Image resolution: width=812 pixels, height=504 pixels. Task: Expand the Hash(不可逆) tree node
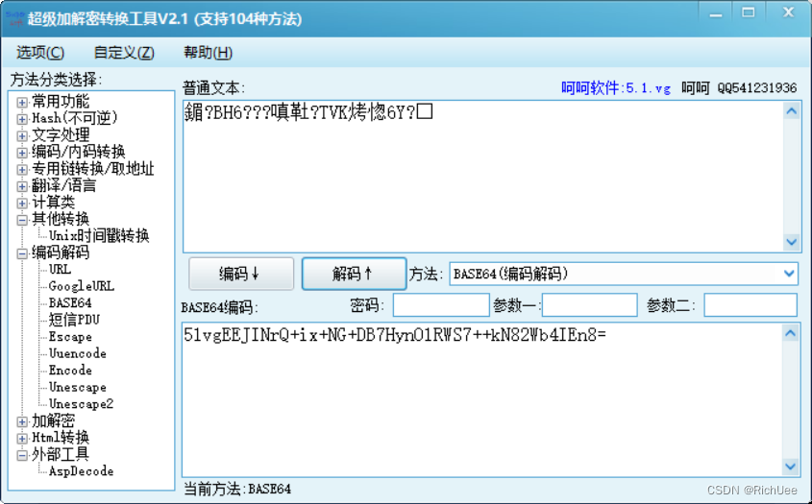22,119
